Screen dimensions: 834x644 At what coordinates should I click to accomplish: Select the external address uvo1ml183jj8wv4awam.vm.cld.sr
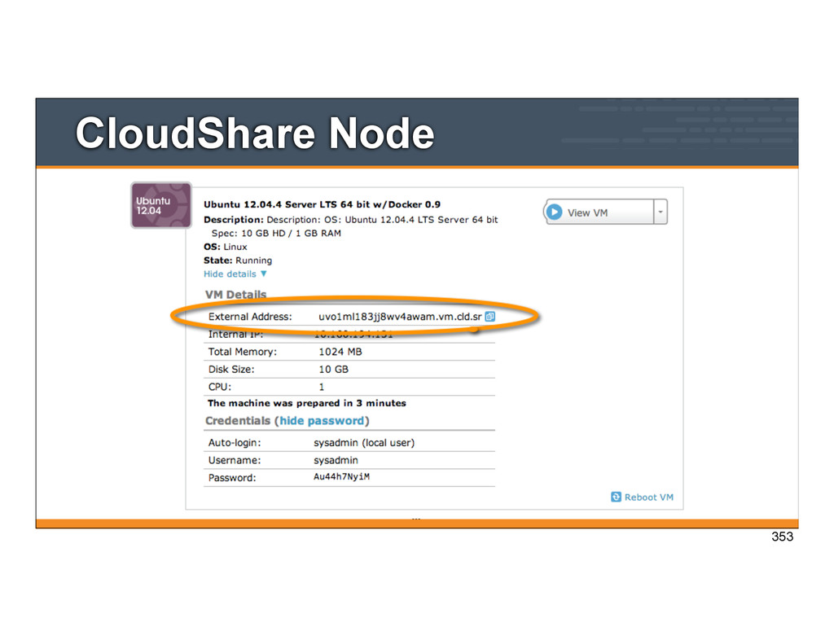coord(400,317)
